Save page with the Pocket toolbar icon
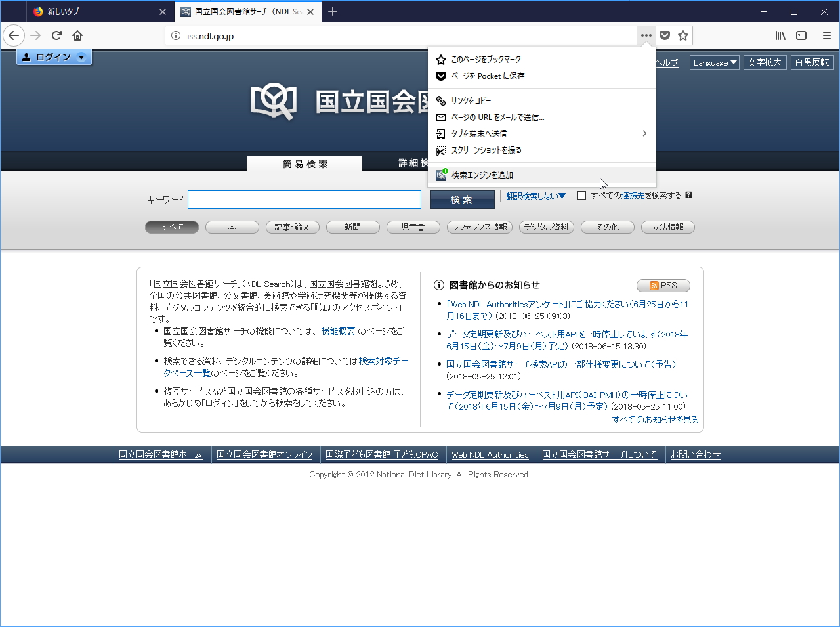 [x=665, y=35]
